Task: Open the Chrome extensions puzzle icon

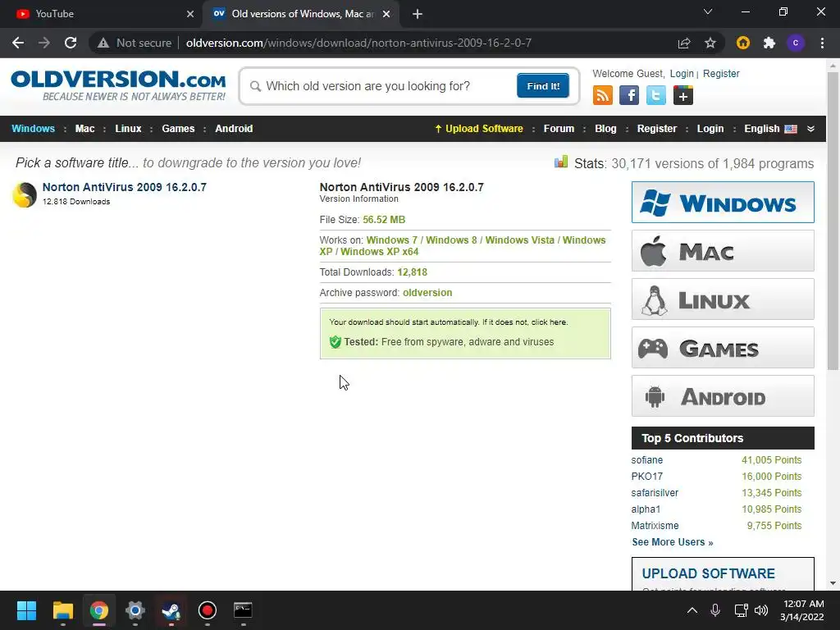Action: pyautogui.click(x=769, y=43)
